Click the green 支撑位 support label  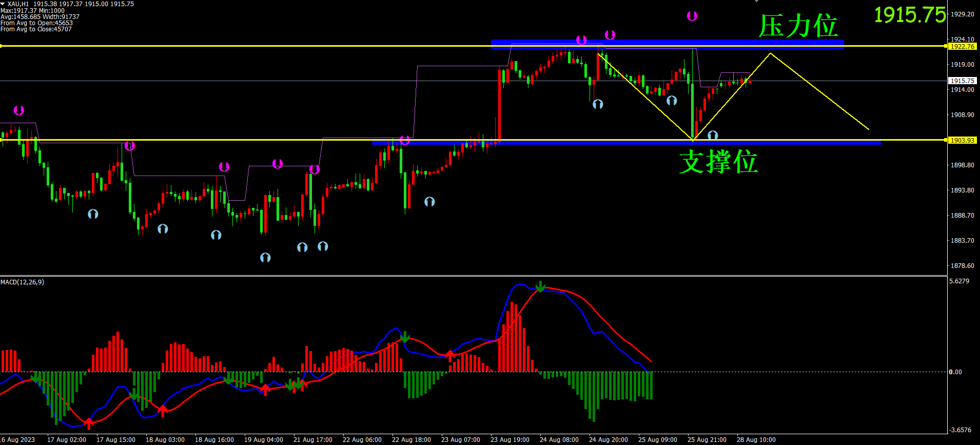(718, 162)
